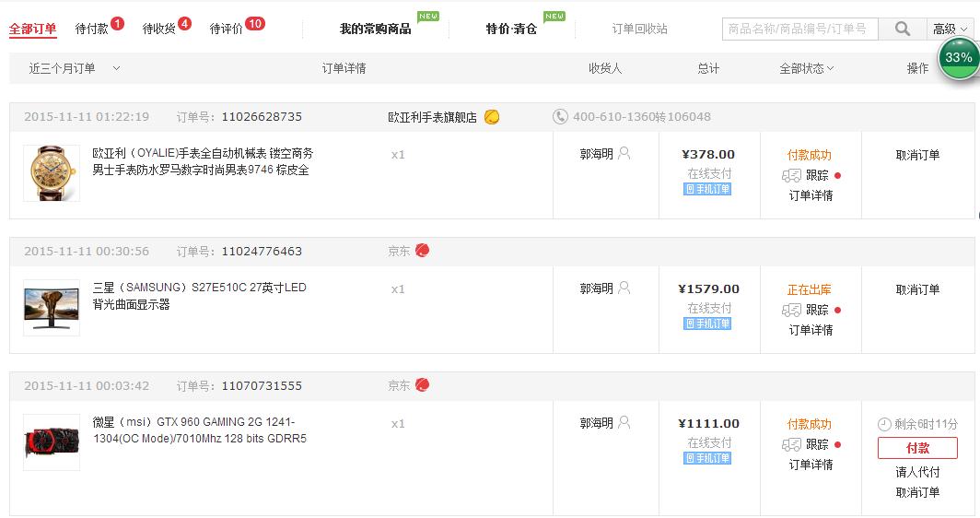Click the delivery truck icon in the msi order
The width and height of the screenshot is (980, 518).
pos(791,445)
